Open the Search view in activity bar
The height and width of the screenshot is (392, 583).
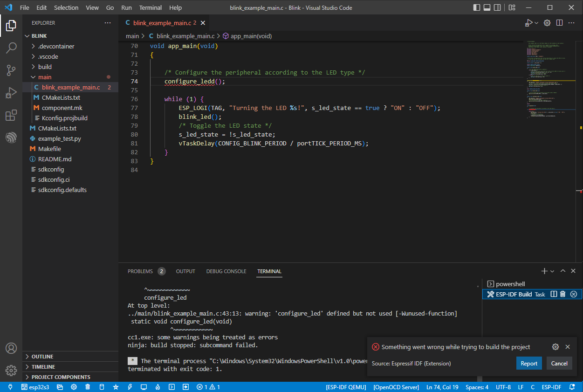point(11,48)
